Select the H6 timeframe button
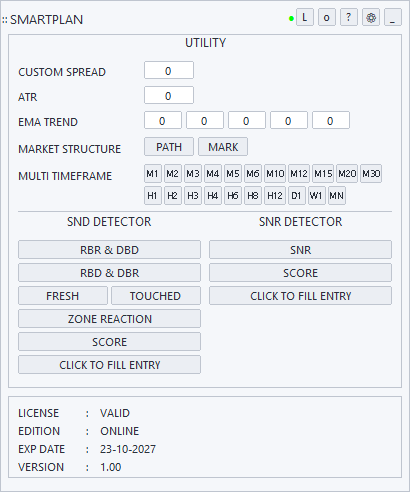This screenshot has height=492, width=410. [x=233, y=195]
